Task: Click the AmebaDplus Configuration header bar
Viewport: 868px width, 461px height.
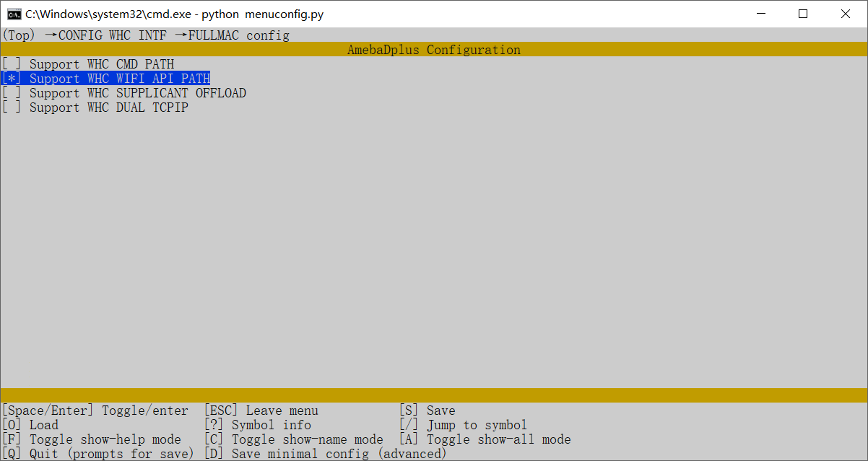Action: click(433, 50)
